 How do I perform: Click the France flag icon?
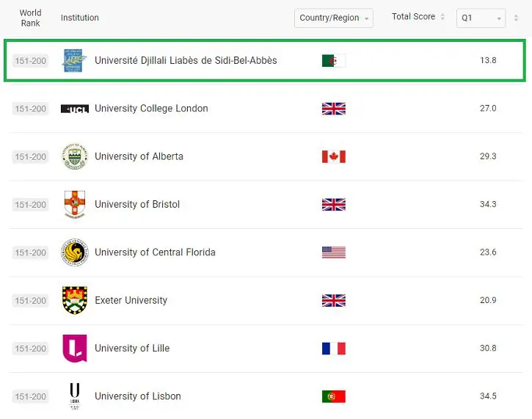(334, 349)
